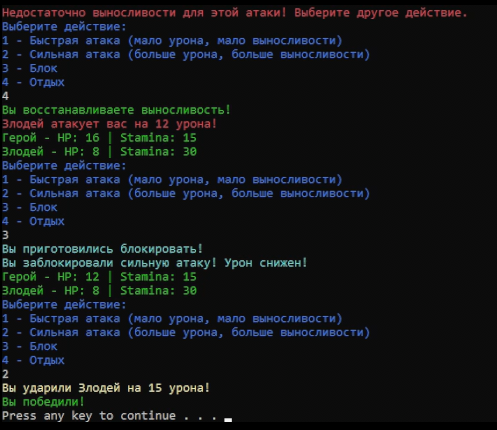The width and height of the screenshot is (497, 430).
Task: Click '3 - Блок' in the menu above typed '3'
Action: (x=30, y=208)
